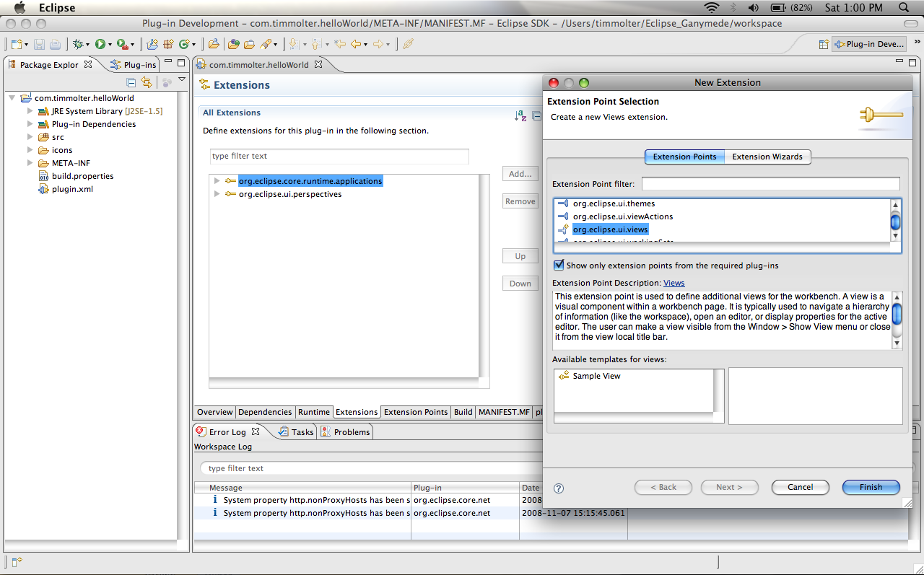The width and height of the screenshot is (924, 575).
Task: Select build.properties file in Package Explorer
Action: tap(82, 176)
